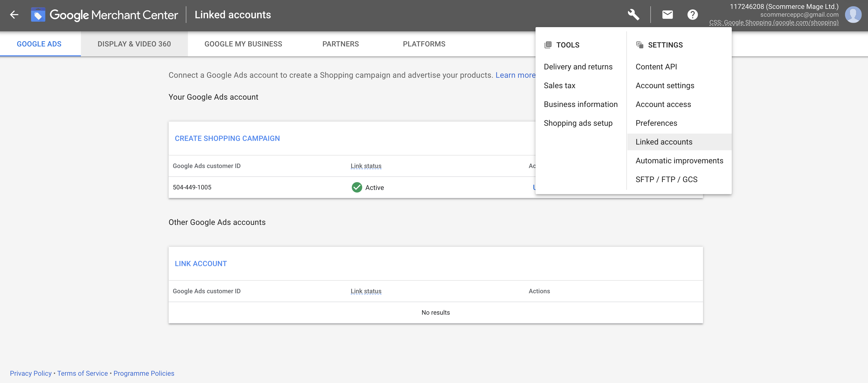Sort by the Link status column header

[x=366, y=166]
